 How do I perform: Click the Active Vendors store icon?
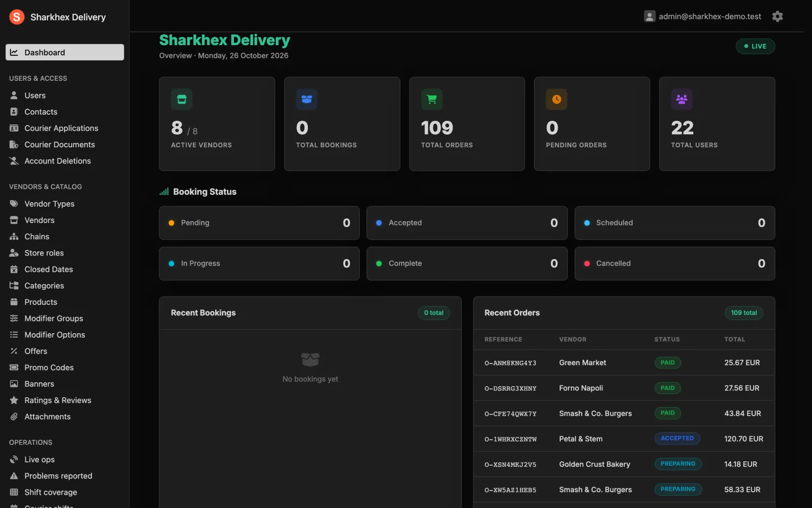pyautogui.click(x=182, y=100)
